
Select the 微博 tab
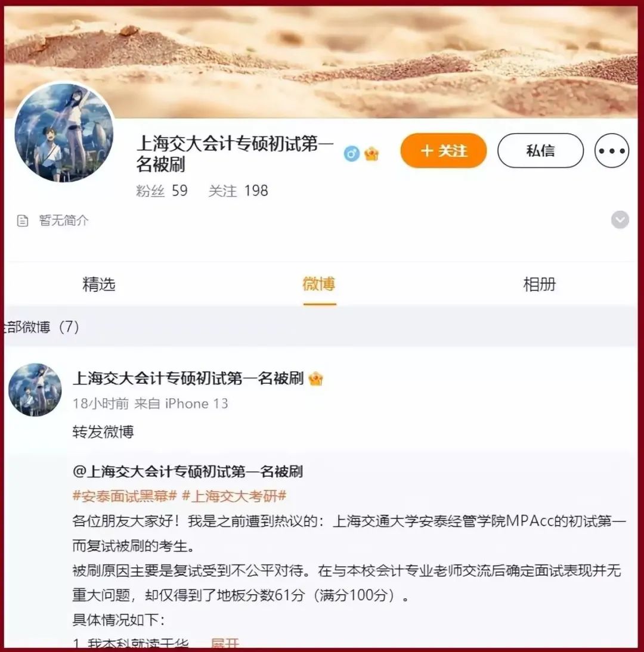319,284
